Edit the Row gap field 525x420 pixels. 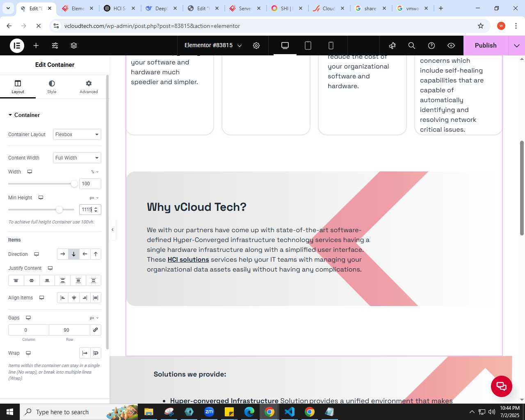click(x=69, y=330)
